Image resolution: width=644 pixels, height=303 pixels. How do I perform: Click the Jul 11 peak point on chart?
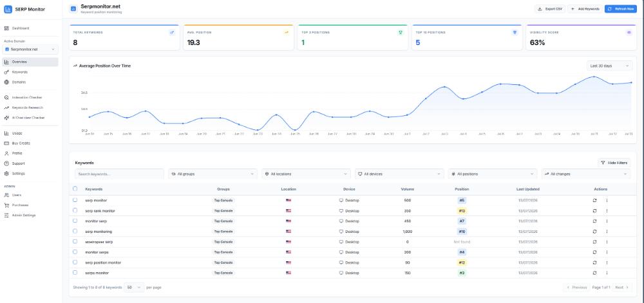click(x=594, y=77)
